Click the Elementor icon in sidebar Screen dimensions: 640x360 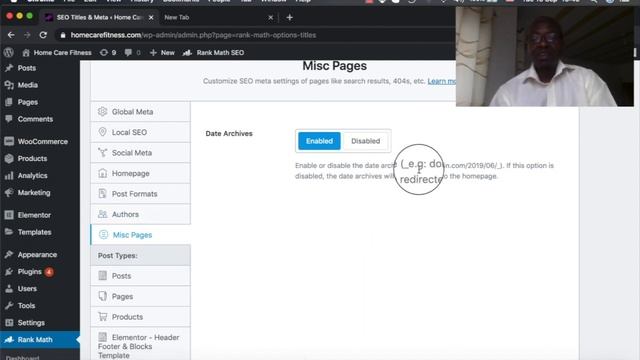[9, 215]
